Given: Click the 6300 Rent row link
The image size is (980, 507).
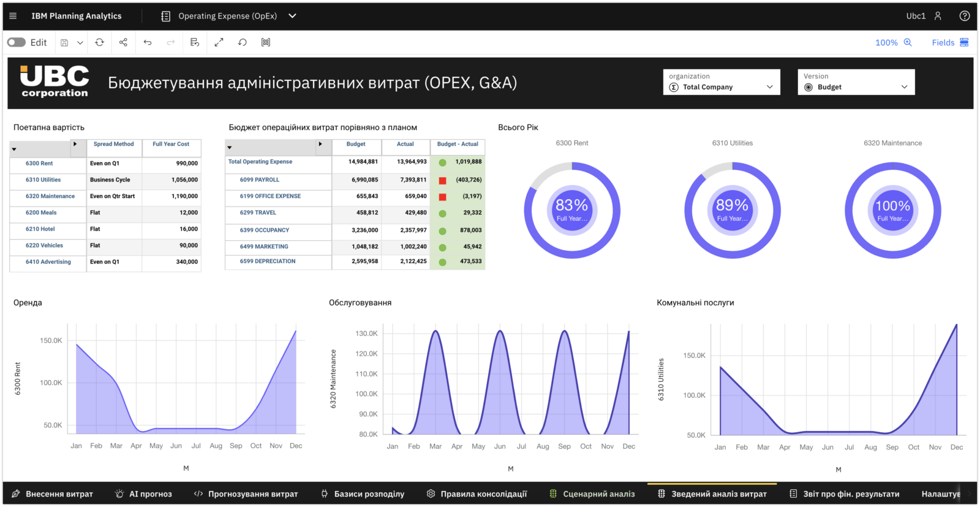Looking at the screenshot, I should pos(39,164).
